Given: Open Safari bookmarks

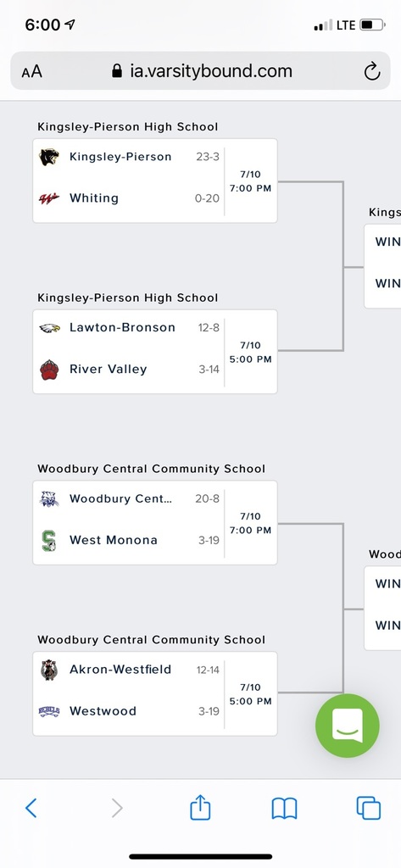Looking at the screenshot, I should (x=284, y=809).
